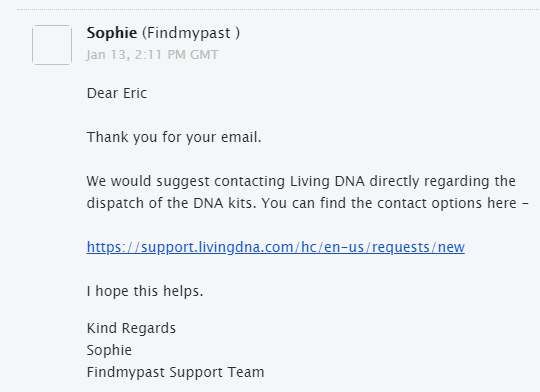540x392 pixels.
Task: Click the 'I hope this helps.' line
Action: point(145,291)
